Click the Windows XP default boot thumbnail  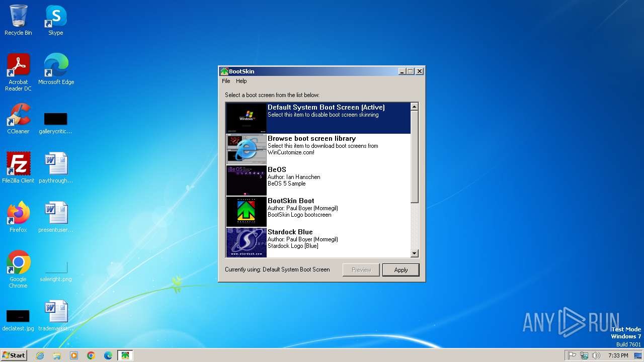(x=247, y=118)
